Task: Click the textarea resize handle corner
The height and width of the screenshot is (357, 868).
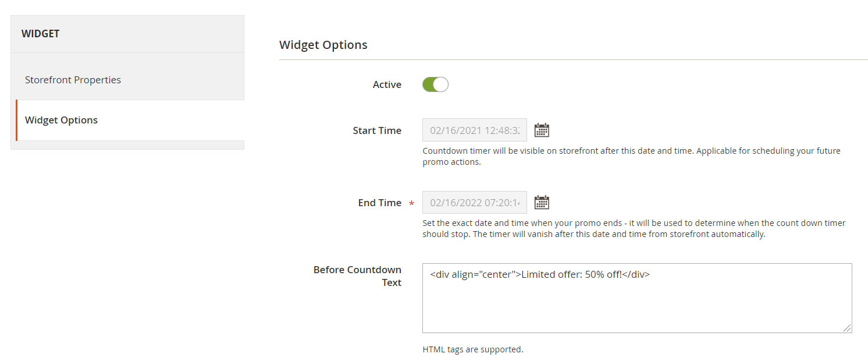Action: pyautogui.click(x=848, y=328)
